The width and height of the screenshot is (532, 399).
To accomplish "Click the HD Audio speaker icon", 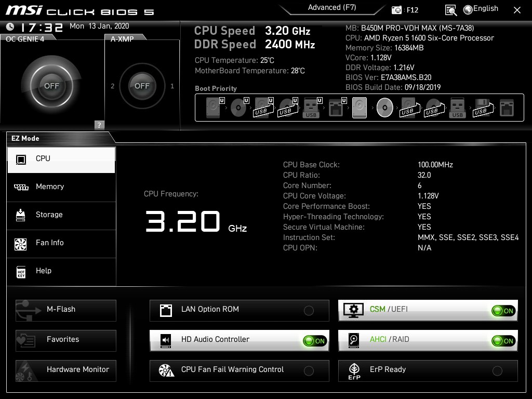I will tap(166, 340).
